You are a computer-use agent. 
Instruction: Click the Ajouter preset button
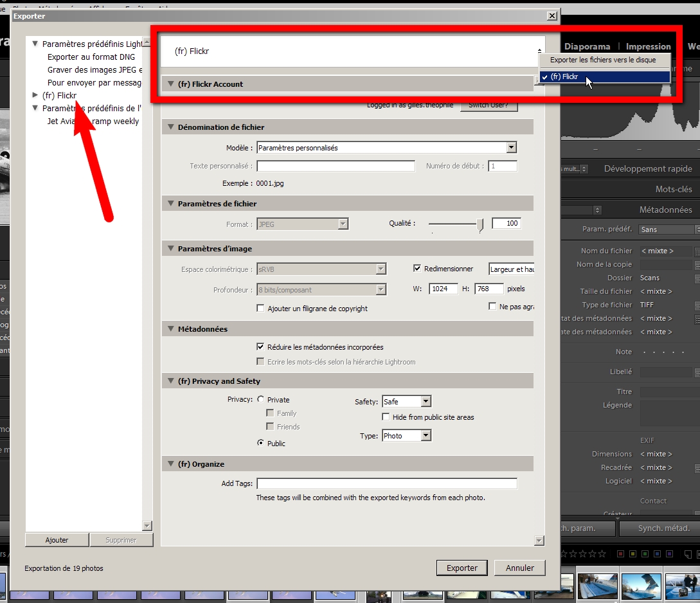click(x=57, y=539)
